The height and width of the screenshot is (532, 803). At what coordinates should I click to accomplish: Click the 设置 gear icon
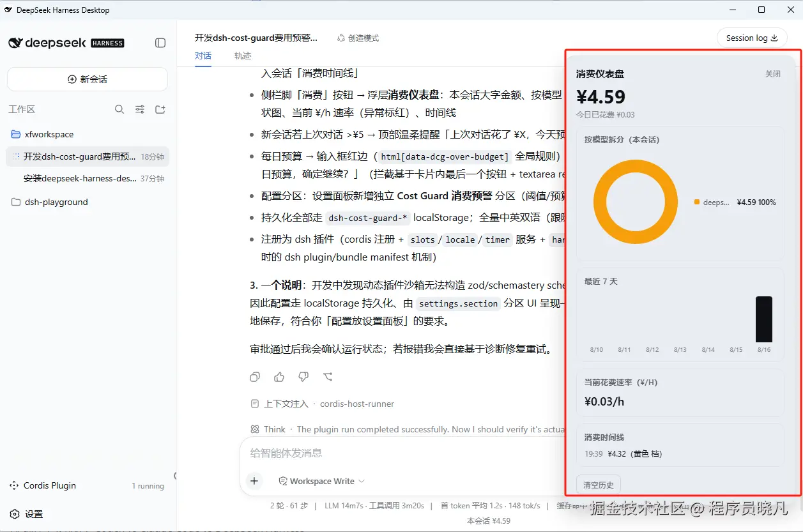tap(14, 514)
